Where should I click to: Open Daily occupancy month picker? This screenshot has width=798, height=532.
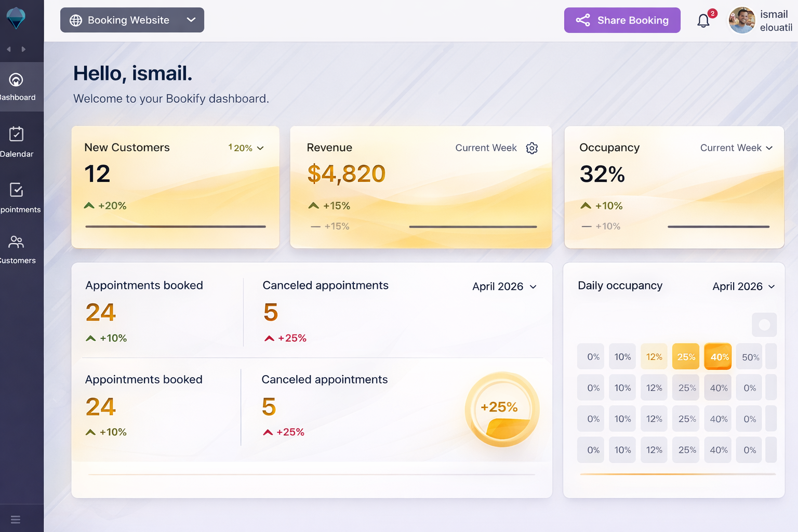743,286
